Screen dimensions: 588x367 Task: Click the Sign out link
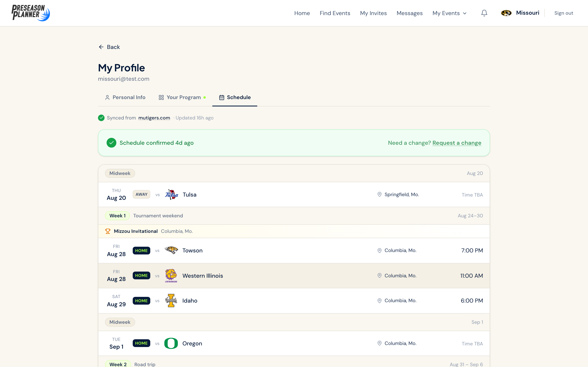(563, 13)
